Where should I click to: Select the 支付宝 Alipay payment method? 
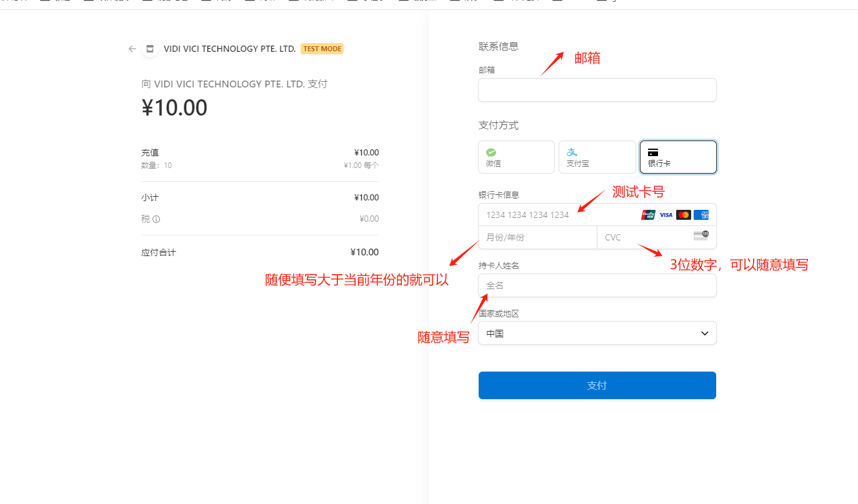point(597,157)
